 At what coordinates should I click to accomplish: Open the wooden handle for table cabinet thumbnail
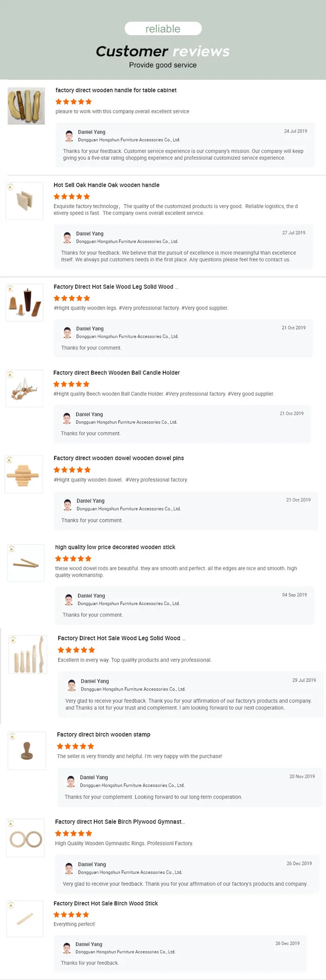pos(26,106)
